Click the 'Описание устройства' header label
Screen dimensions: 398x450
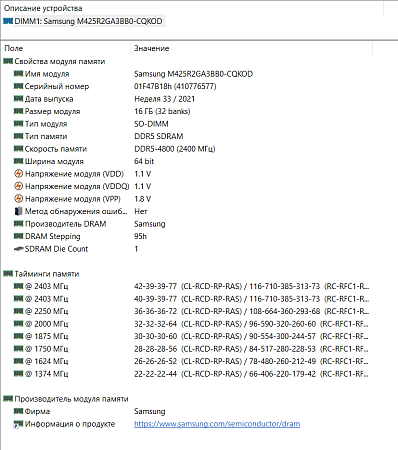click(43, 8)
